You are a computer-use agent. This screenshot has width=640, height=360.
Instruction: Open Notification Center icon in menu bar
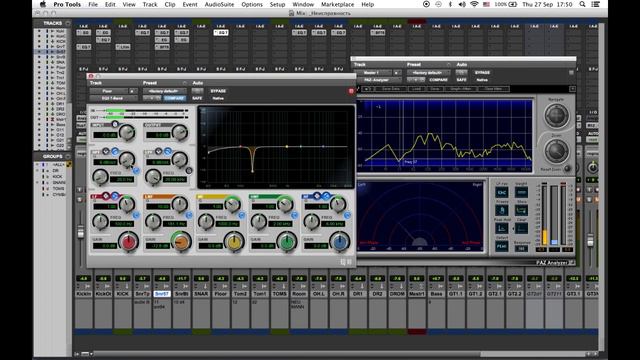tap(596, 4)
